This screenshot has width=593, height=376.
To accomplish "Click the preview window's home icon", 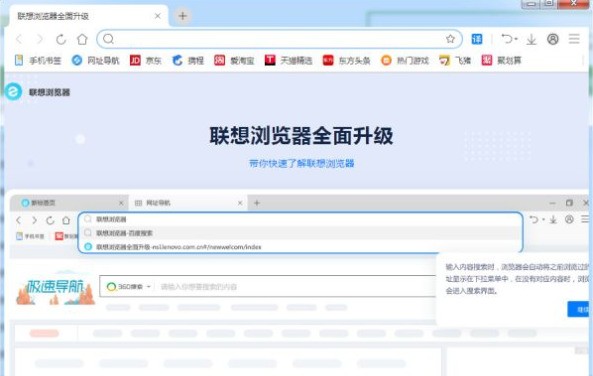I will [66, 220].
